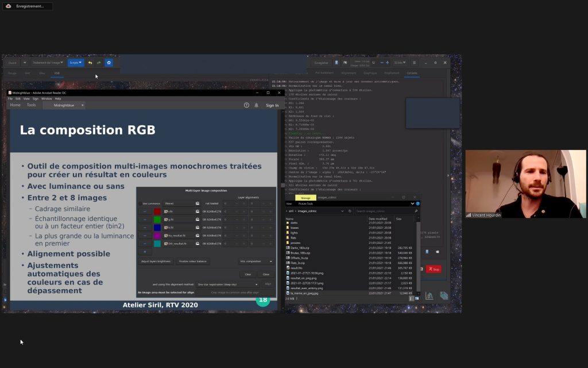Open the View menu in Acrobat Reader
The height and width of the screenshot is (368, 588).
[26, 99]
